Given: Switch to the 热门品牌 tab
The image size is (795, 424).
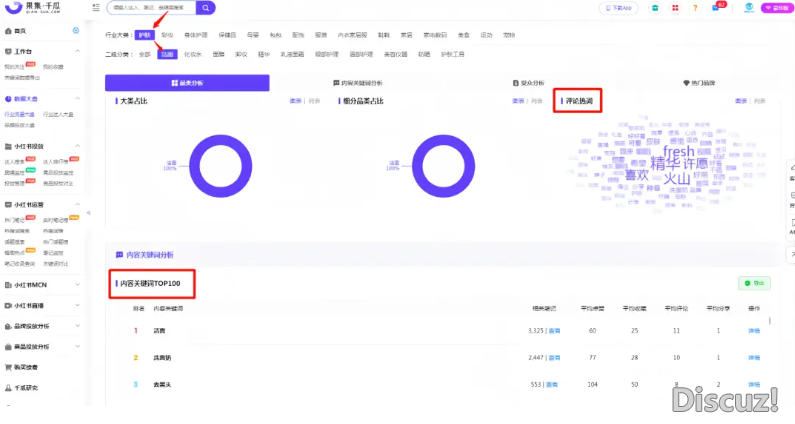Looking at the screenshot, I should point(699,83).
